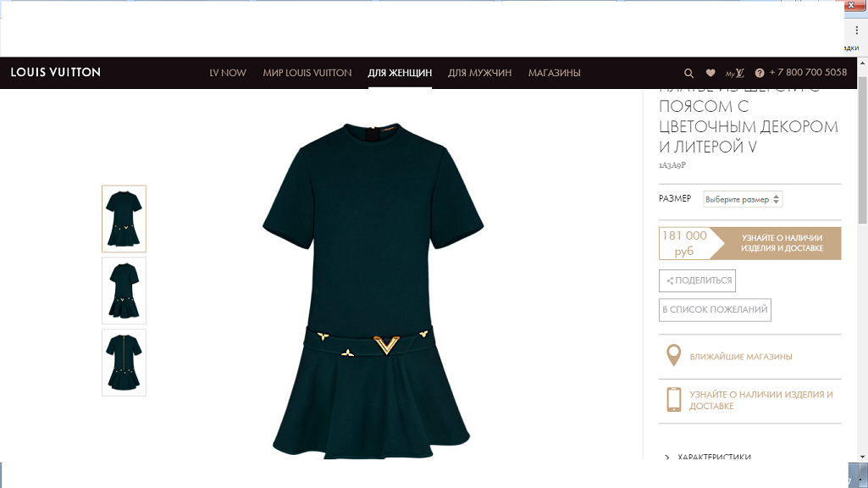This screenshot has width=868, height=488.
Task: Add dress via В СПИСОК ПОЖЕЛАНИЙ button
Action: [x=715, y=309]
